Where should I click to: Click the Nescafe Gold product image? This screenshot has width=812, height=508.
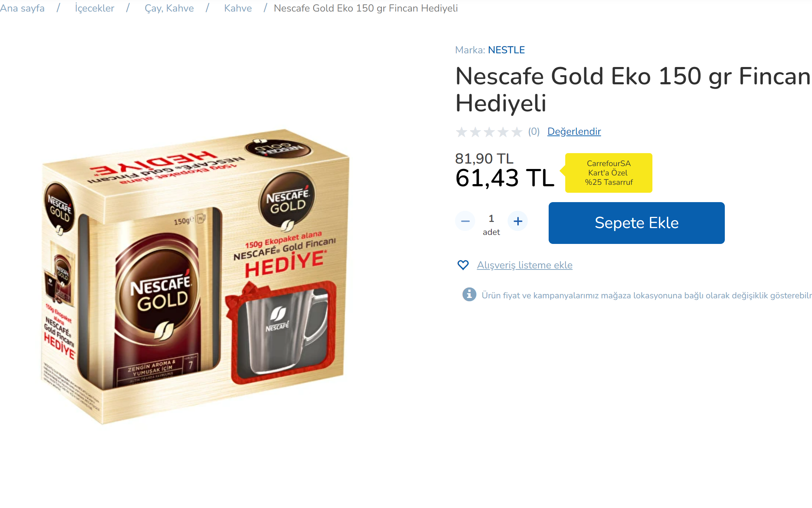[195, 276]
